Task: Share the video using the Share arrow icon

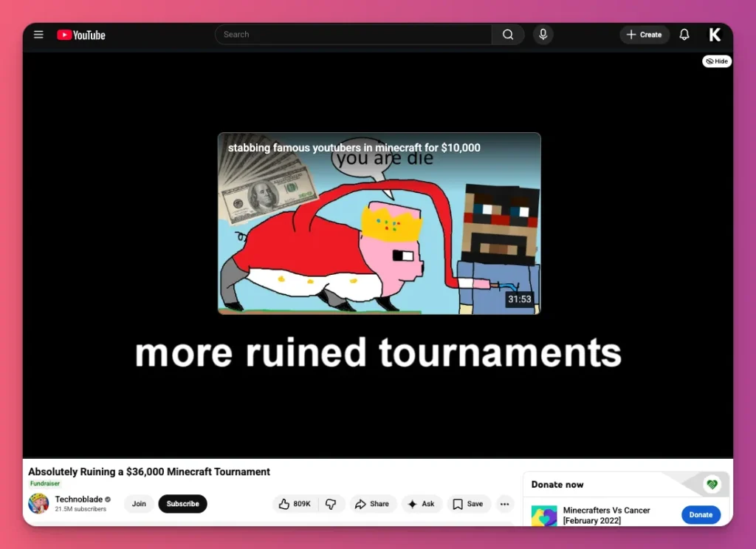Action: point(373,503)
